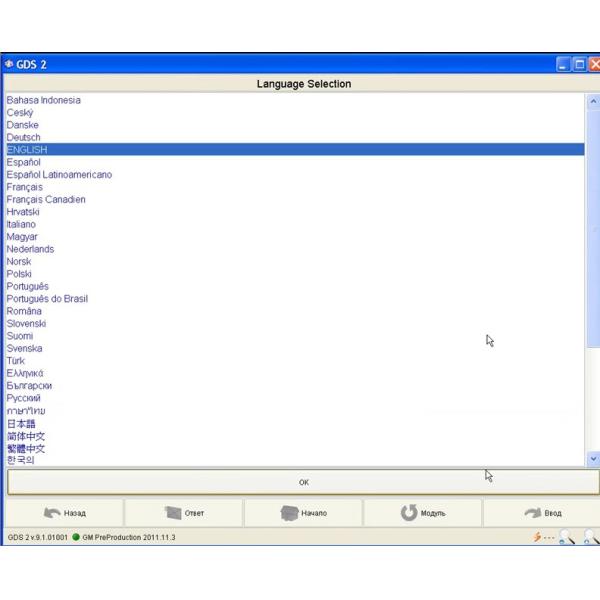Screen dimensions: 600x600
Task: Click the green GM PreProduction status indicator
Action: (x=76, y=537)
